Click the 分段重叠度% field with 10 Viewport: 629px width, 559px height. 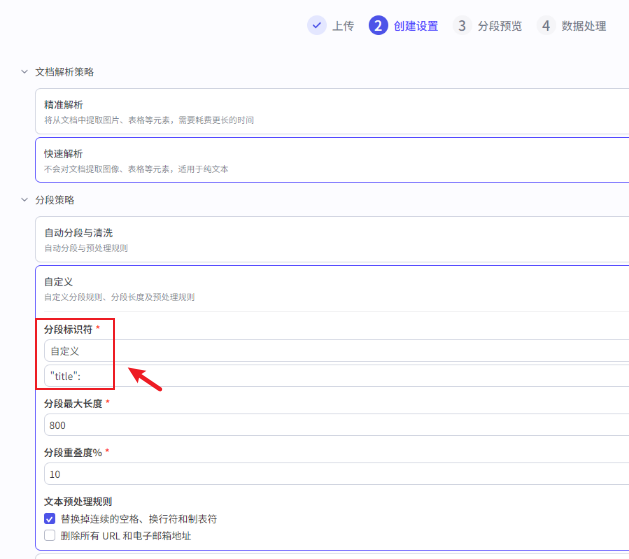(336, 474)
